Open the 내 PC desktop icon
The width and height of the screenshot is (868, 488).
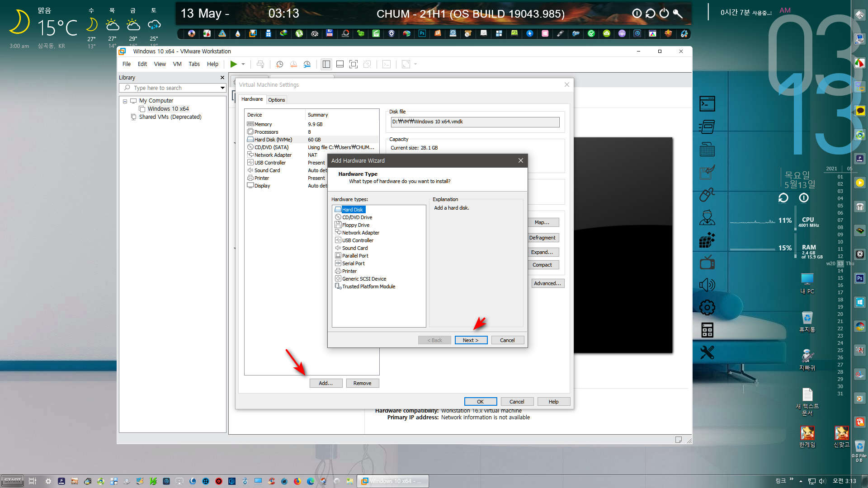[807, 284]
